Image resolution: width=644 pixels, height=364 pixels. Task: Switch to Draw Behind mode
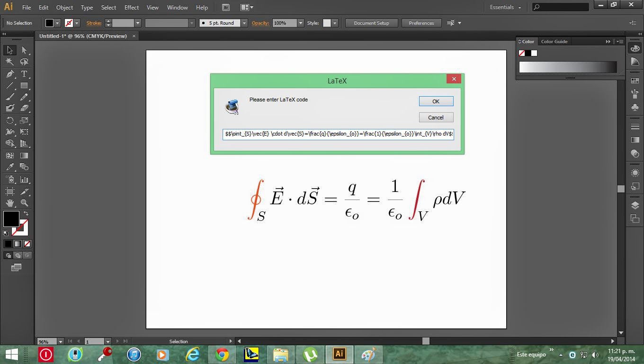pyautogui.click(x=18, y=255)
